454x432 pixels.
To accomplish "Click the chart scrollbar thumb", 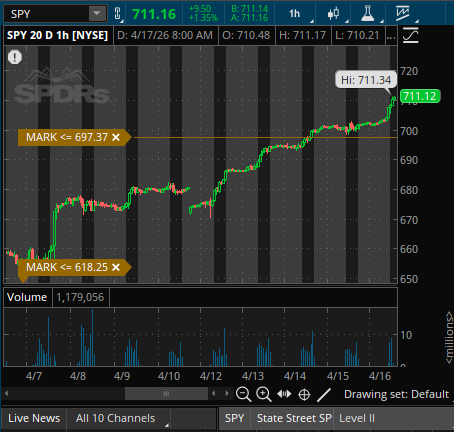I will [166, 394].
